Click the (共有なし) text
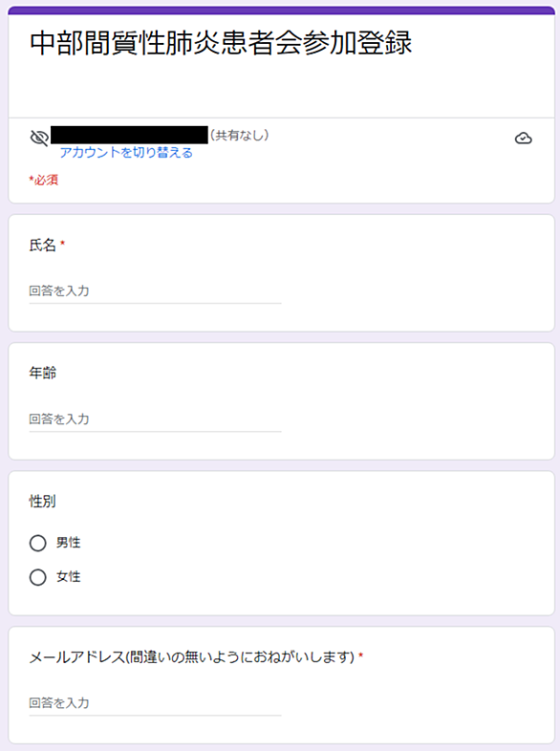Screen dimensions: 560x751 click(240, 136)
